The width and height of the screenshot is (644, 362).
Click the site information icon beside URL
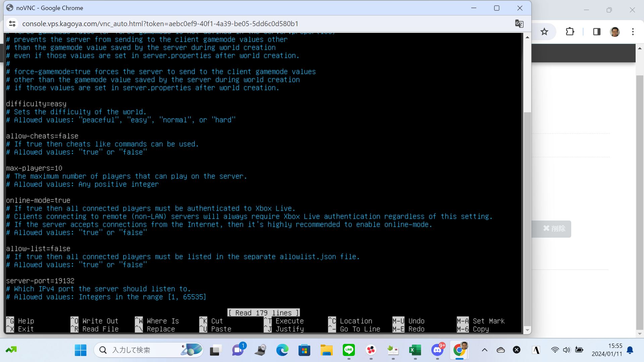click(12, 24)
